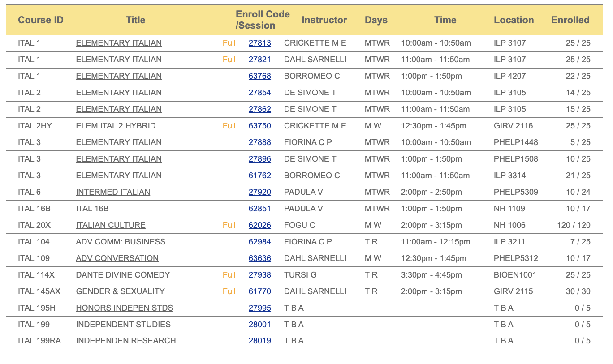The width and height of the screenshot is (613, 364).
Task: Open enroll code 27938 link
Action: (x=260, y=275)
